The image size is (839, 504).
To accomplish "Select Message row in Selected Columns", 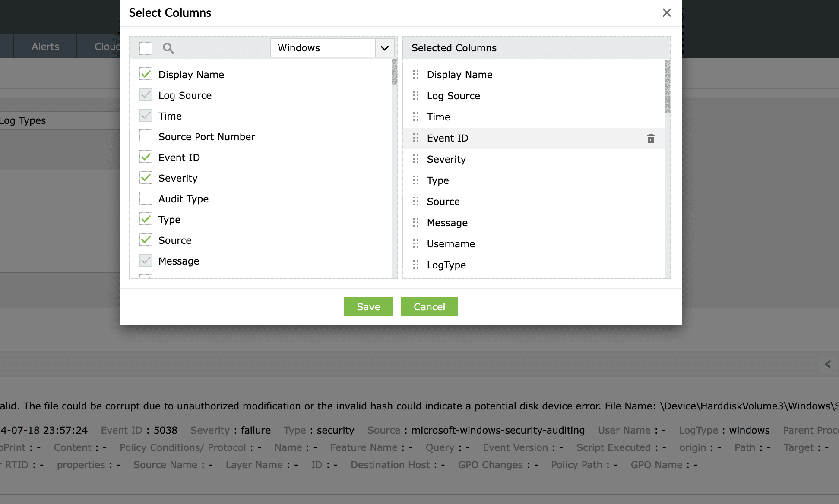I will [x=533, y=223].
